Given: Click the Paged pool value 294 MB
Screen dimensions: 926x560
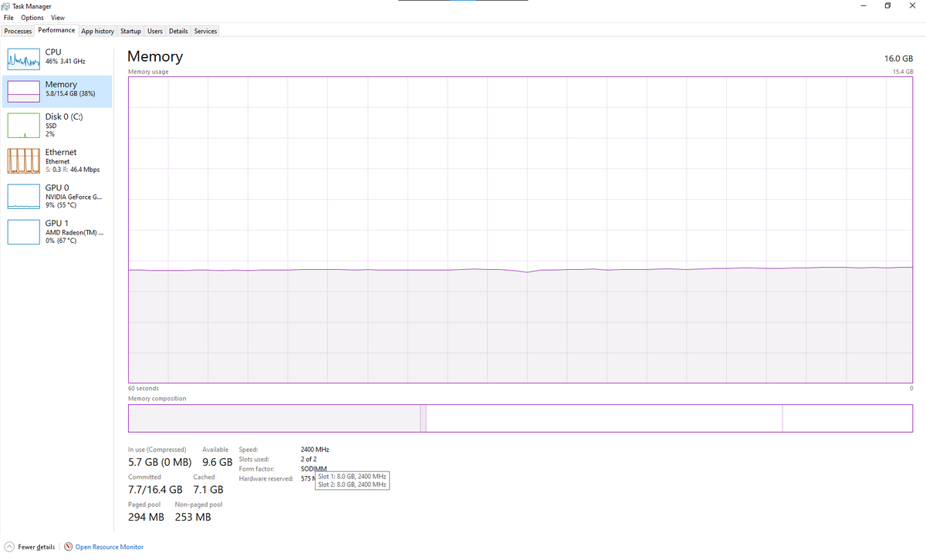Looking at the screenshot, I should pos(146,517).
